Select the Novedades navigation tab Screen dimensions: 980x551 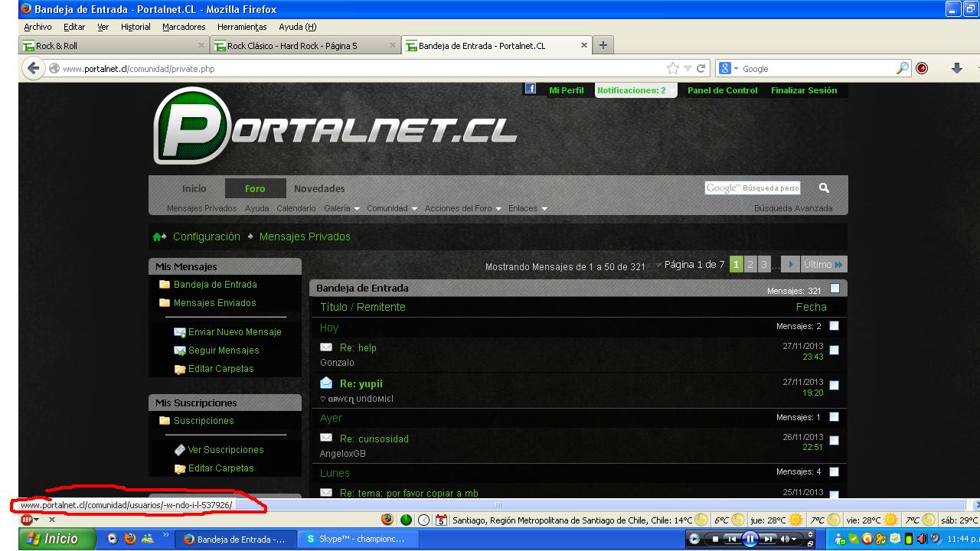[x=319, y=188]
